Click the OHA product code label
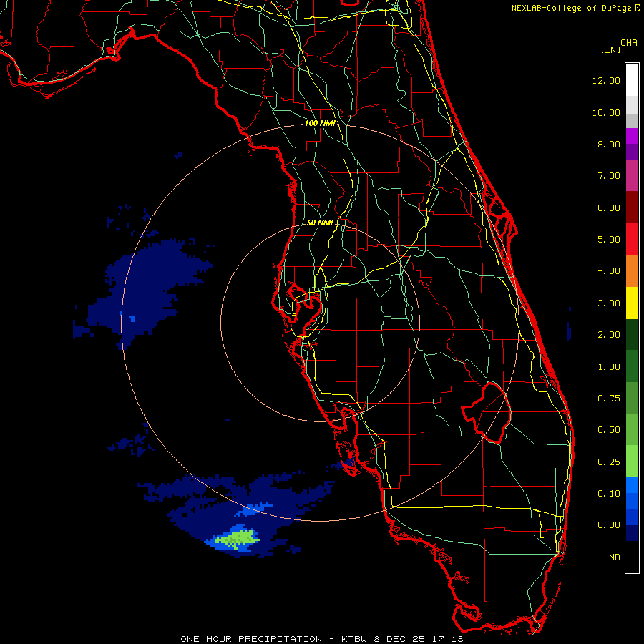 629,43
